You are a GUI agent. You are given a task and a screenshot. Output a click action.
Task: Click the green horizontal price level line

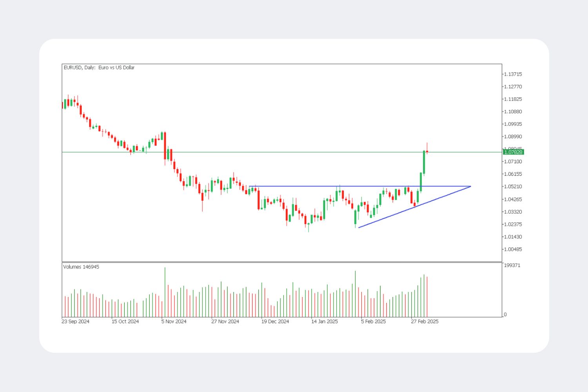(282, 152)
